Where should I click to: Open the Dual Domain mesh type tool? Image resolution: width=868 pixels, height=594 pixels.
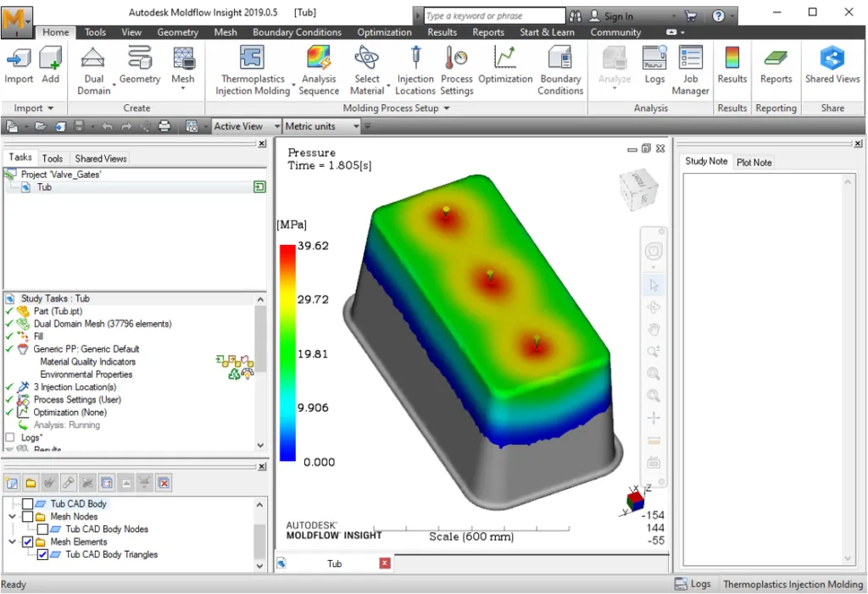tap(93, 70)
